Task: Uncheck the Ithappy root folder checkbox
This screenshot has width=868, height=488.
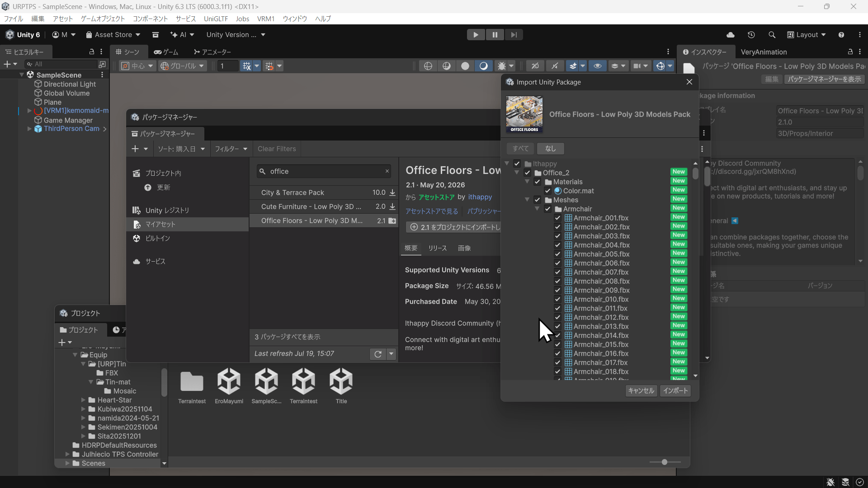Action: 517,164
